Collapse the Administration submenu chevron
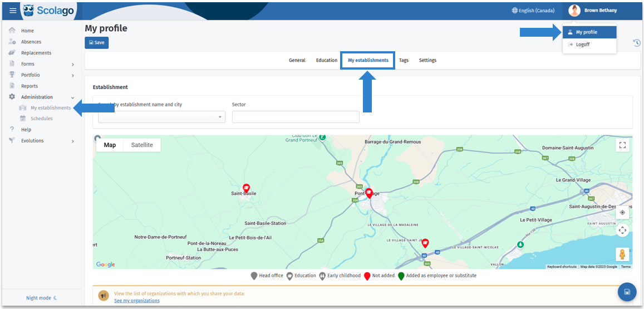The width and height of the screenshot is (644, 309). pyautogui.click(x=73, y=98)
